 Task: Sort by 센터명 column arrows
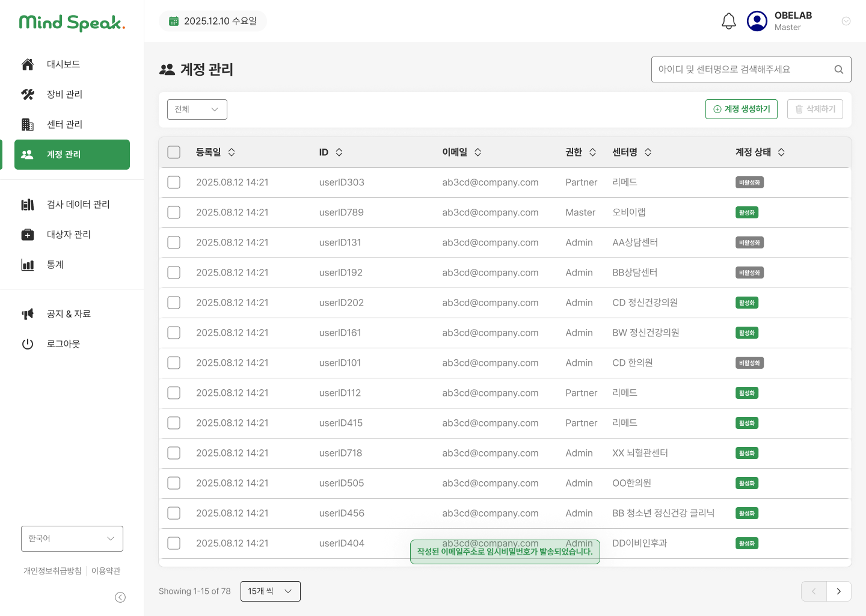(x=648, y=152)
